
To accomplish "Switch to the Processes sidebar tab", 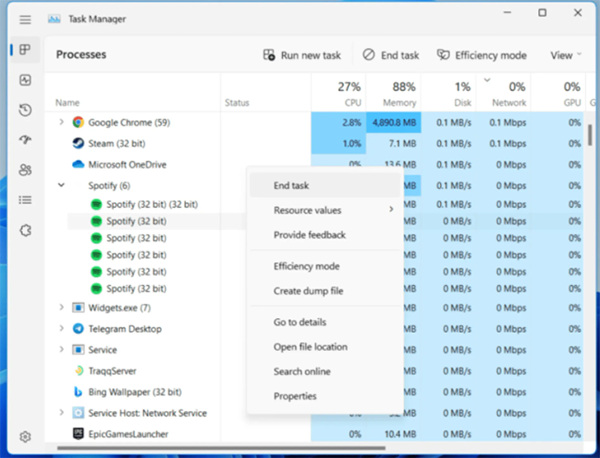I will click(x=25, y=49).
